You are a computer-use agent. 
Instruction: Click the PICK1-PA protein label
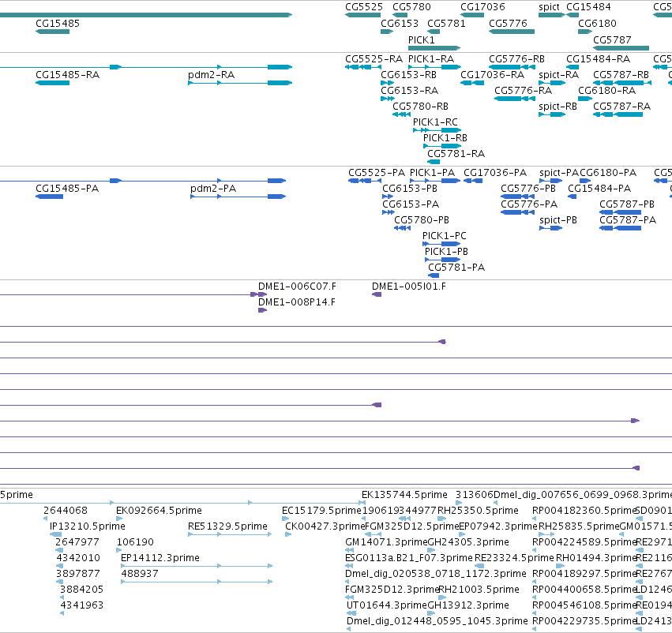coord(432,173)
